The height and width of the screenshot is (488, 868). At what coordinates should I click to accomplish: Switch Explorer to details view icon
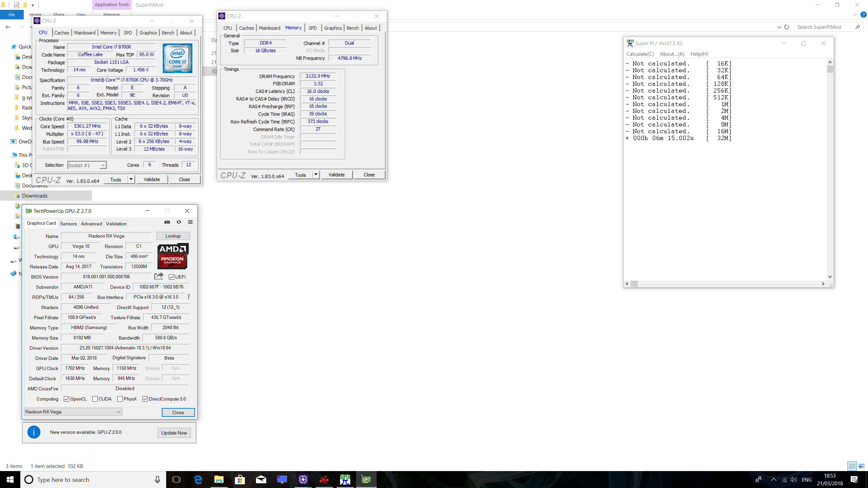(x=852, y=466)
